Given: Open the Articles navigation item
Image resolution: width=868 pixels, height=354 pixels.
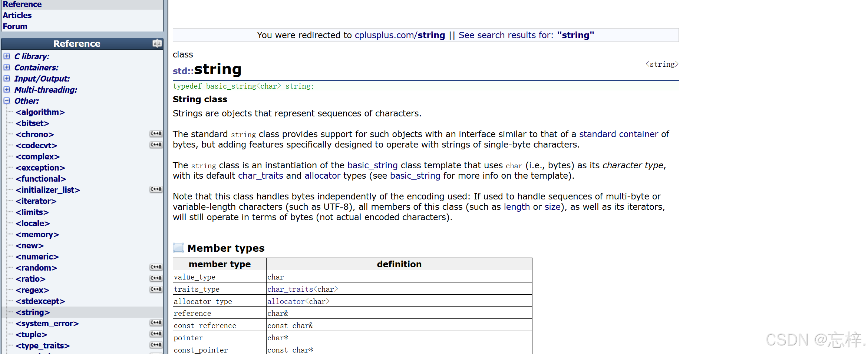Looking at the screenshot, I should tap(17, 16).
